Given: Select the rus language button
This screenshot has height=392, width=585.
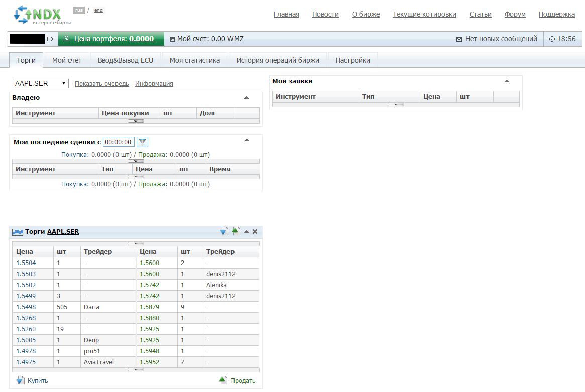Looking at the screenshot, I should point(79,10).
